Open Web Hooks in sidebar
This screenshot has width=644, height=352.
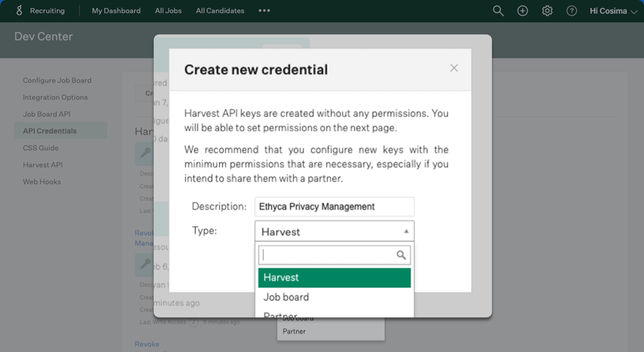(42, 182)
